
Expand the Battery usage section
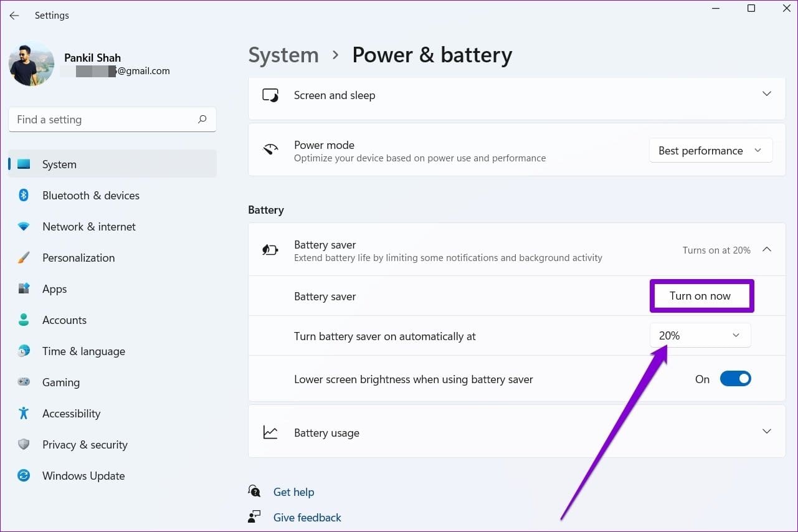(x=767, y=431)
